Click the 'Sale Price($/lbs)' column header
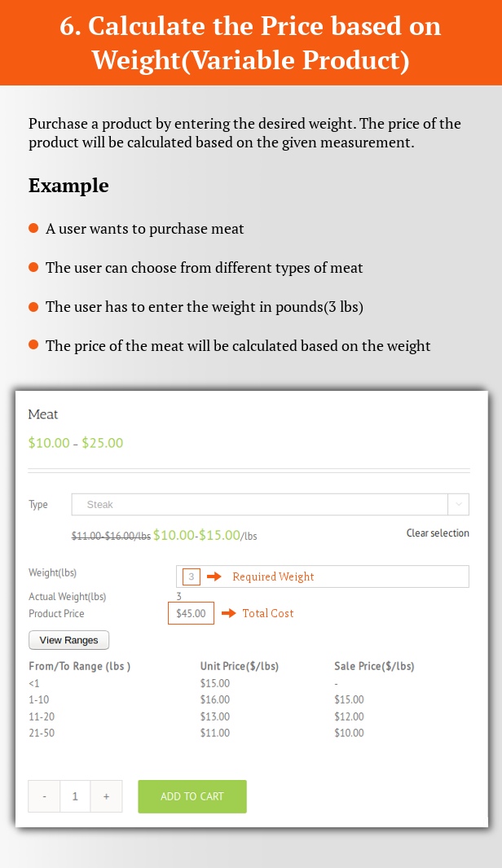Screen dimensions: 502x868 coord(374,666)
